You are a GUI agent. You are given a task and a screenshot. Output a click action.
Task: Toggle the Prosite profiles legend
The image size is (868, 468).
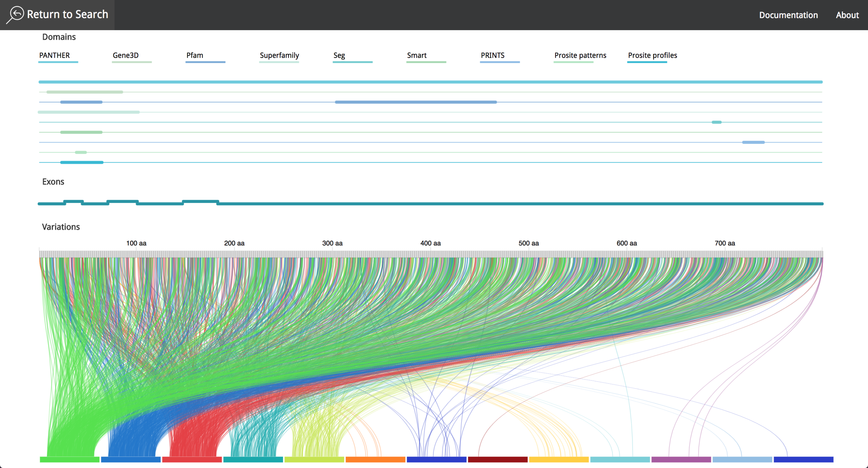click(x=652, y=57)
